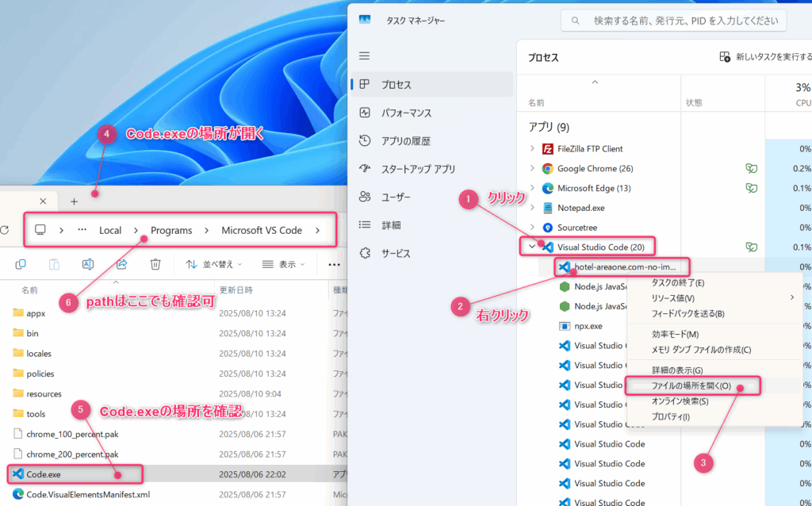Click the efficiency leaf icon on the Google Chrome row
Image resolution: width=812 pixels, height=506 pixels.
[x=752, y=168]
